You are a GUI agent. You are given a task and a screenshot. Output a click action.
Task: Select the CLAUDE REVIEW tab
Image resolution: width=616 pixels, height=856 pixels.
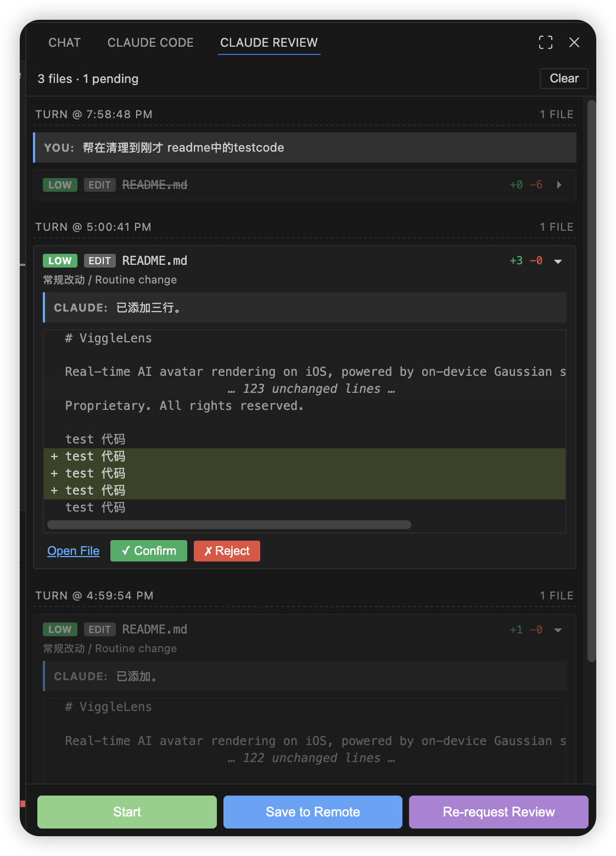[269, 43]
